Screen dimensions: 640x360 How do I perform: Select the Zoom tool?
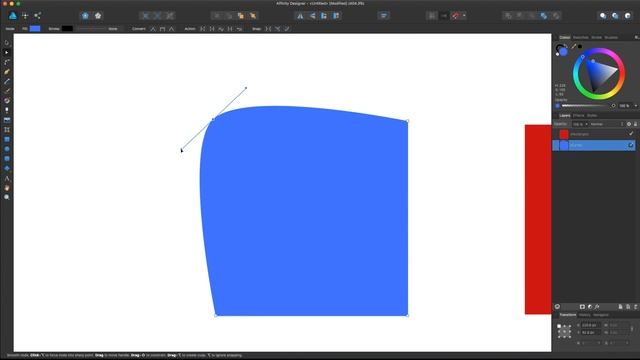(x=7, y=197)
